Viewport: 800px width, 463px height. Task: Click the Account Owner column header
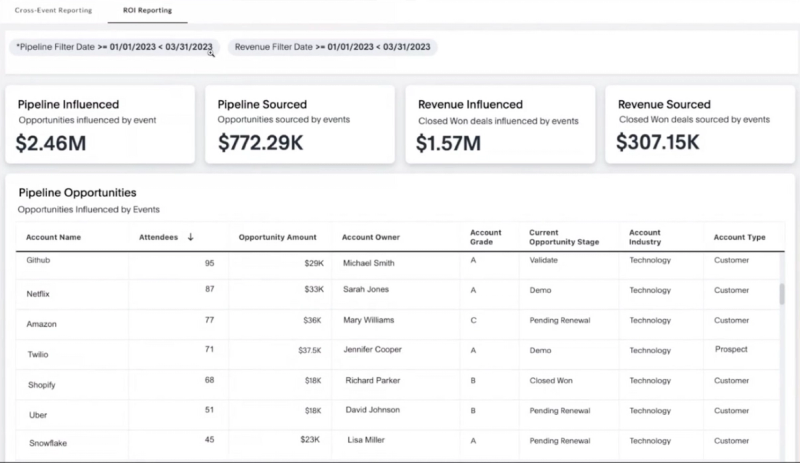point(370,238)
